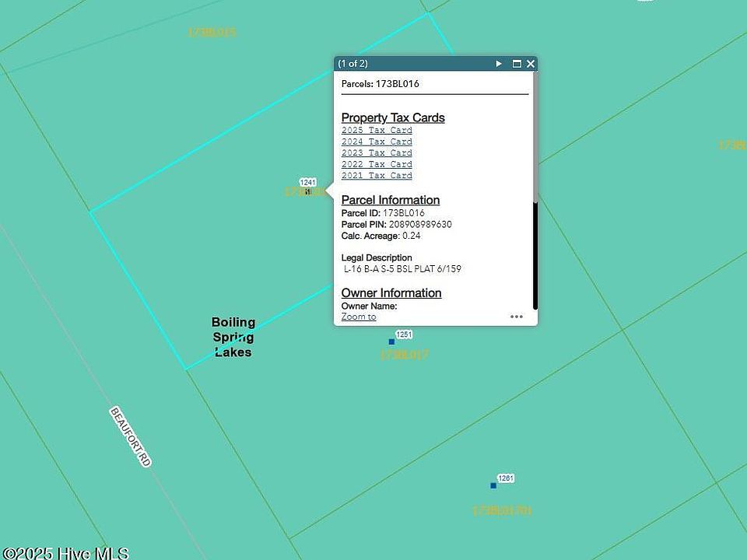Click the (1 of 2) feature counter
The width and height of the screenshot is (747, 560).
pos(352,64)
